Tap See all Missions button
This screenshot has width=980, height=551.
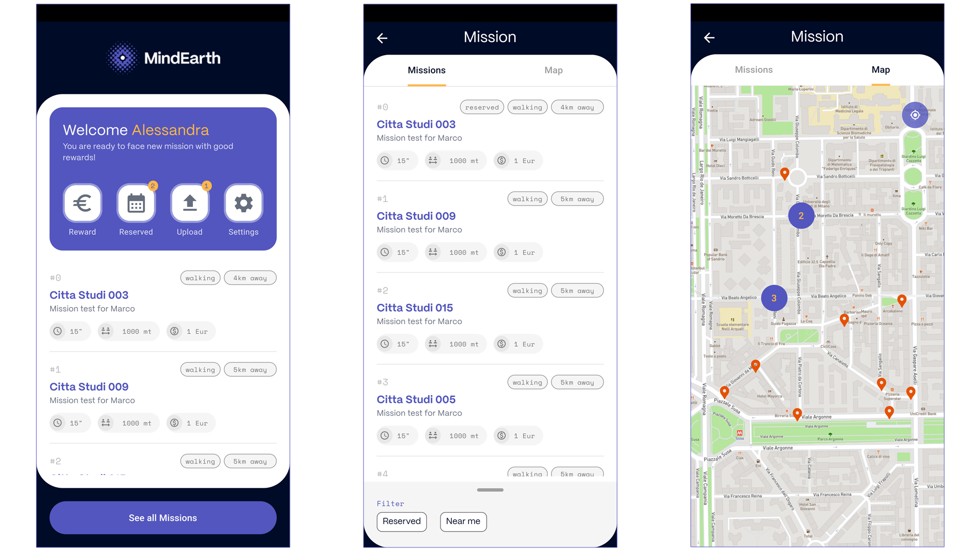[163, 518]
